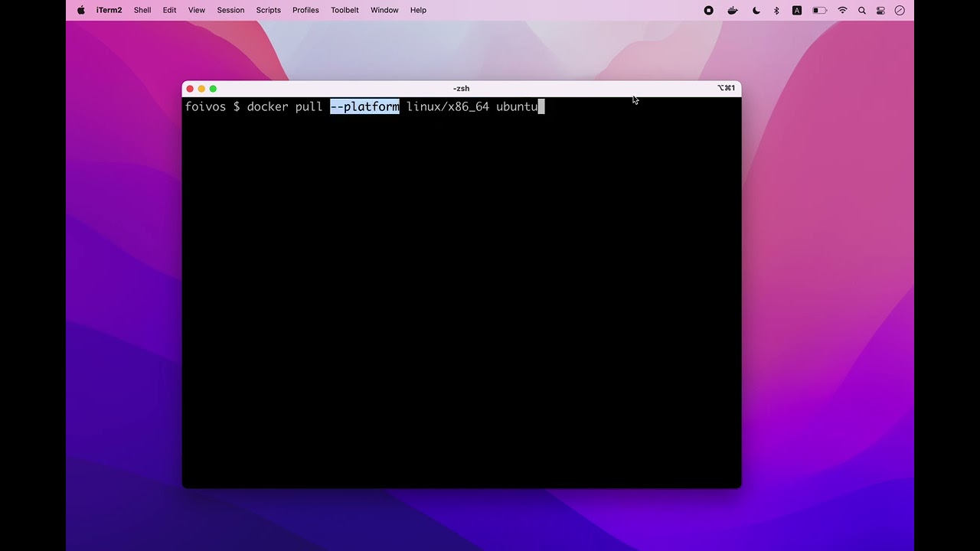The image size is (980, 551).
Task: Open the Edit menu
Action: (170, 10)
